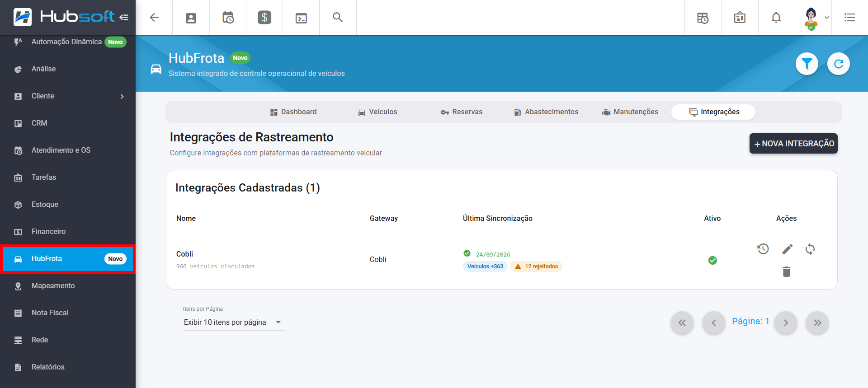The width and height of the screenshot is (868, 388).
Task: Open the terminal console icon
Action: click(x=301, y=18)
